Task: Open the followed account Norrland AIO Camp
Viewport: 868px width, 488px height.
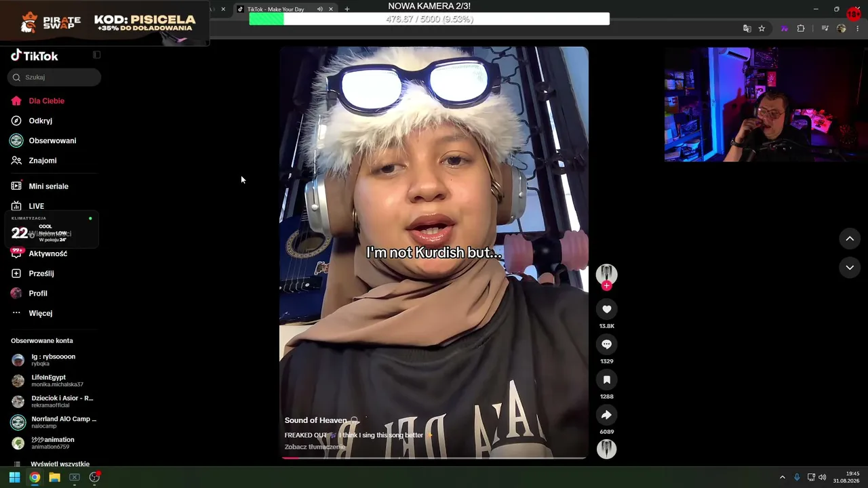Action: pyautogui.click(x=54, y=422)
